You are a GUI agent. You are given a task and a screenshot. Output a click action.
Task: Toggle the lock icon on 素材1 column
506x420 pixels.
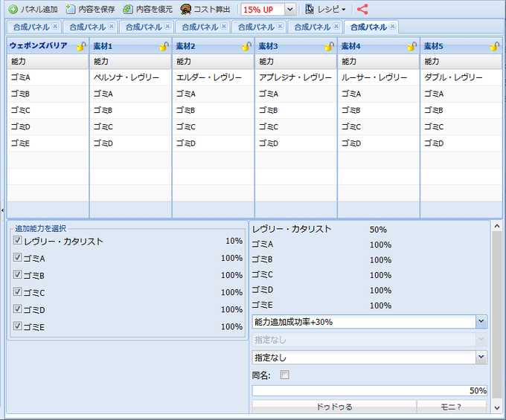(x=164, y=46)
